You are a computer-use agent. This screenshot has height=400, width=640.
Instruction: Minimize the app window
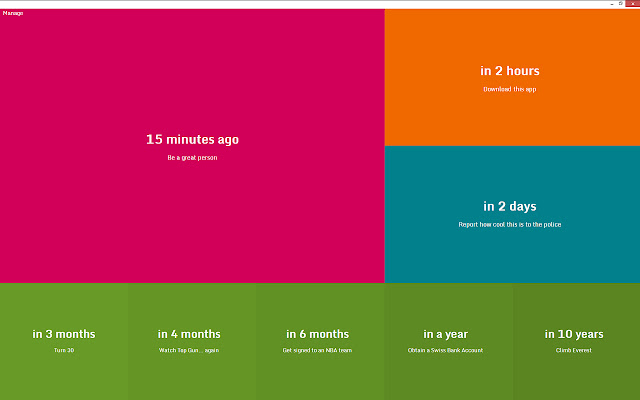[610, 4]
